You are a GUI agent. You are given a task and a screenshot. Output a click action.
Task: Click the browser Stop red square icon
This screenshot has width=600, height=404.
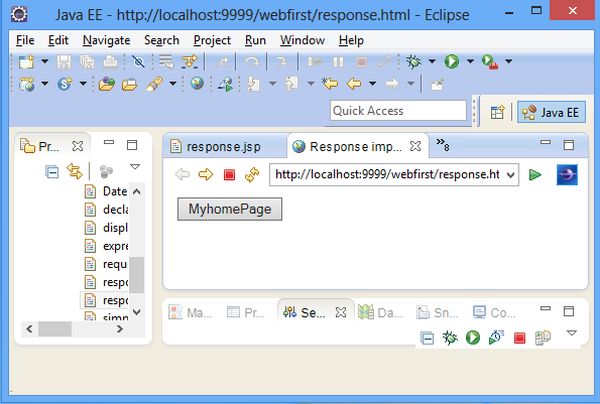tap(229, 175)
